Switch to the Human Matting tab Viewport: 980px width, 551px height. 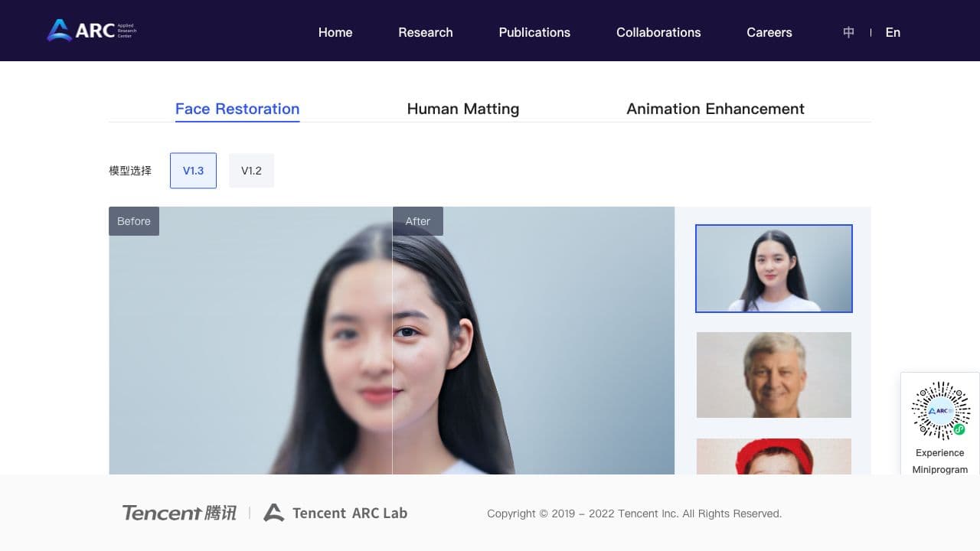pos(463,109)
